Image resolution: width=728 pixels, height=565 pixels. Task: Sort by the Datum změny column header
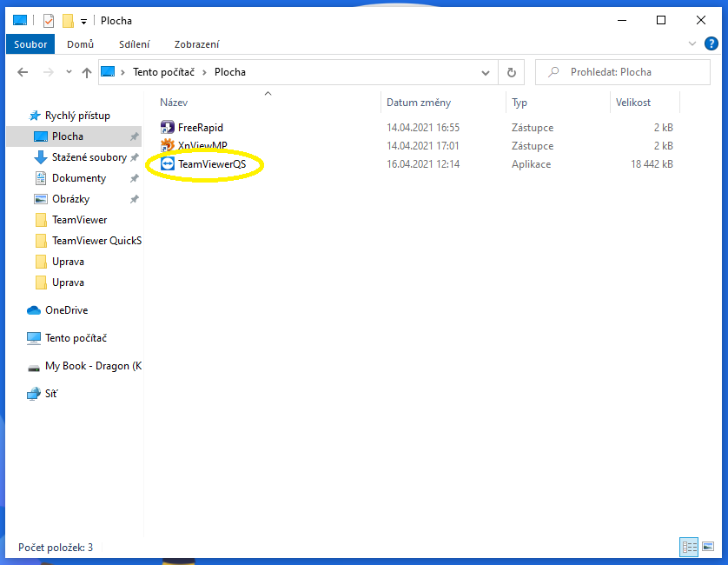(419, 103)
